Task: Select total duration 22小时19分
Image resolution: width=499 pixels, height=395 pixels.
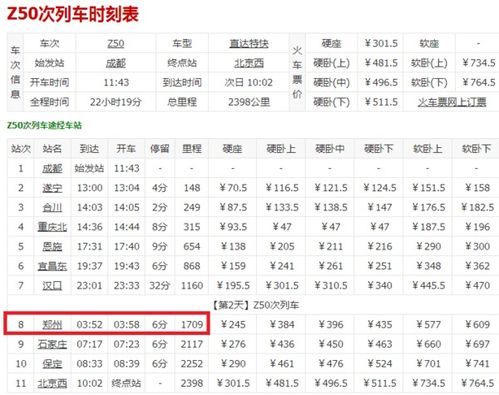Action: tap(116, 102)
